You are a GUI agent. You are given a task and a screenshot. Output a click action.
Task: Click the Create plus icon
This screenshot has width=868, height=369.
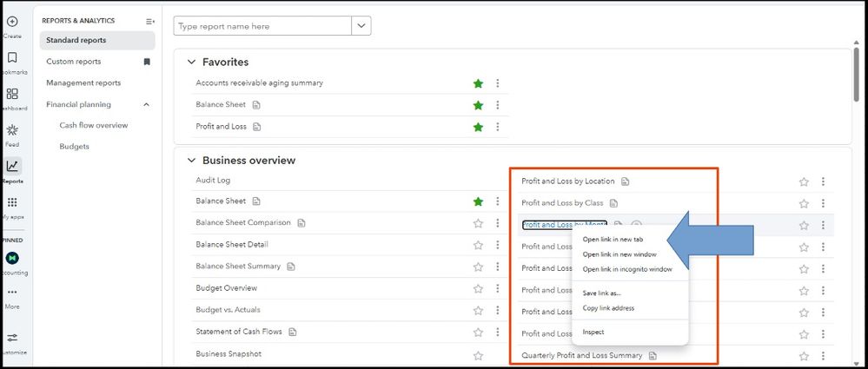pos(12,21)
